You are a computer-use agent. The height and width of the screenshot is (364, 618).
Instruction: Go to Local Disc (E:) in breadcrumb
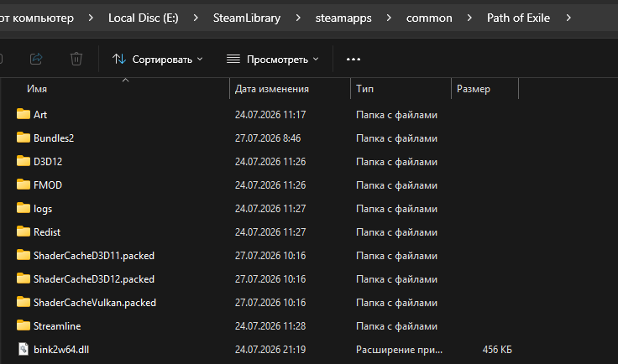(x=143, y=18)
